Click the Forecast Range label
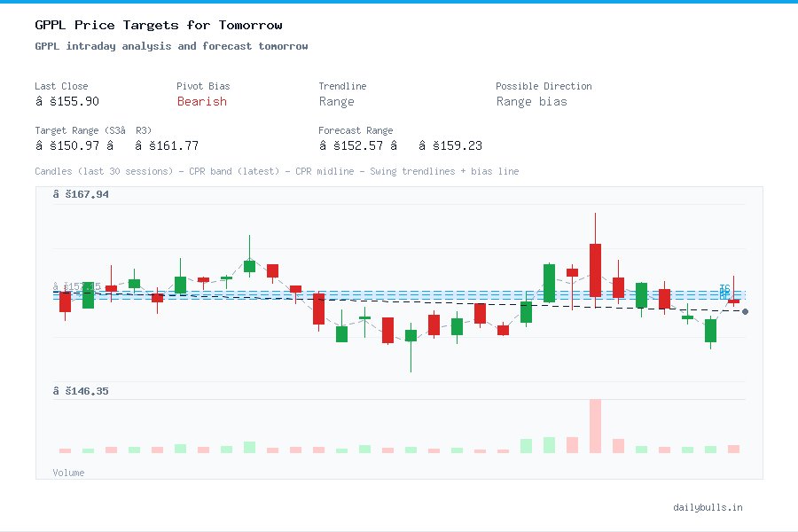This screenshot has width=798, height=532. pyautogui.click(x=356, y=130)
